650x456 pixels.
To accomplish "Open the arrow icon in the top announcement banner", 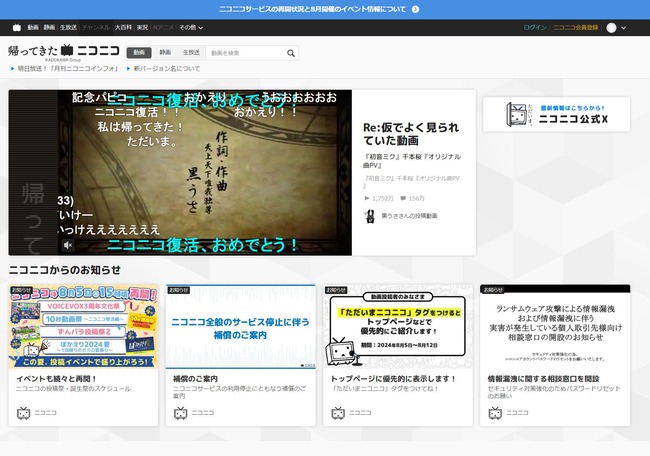I will [x=415, y=9].
